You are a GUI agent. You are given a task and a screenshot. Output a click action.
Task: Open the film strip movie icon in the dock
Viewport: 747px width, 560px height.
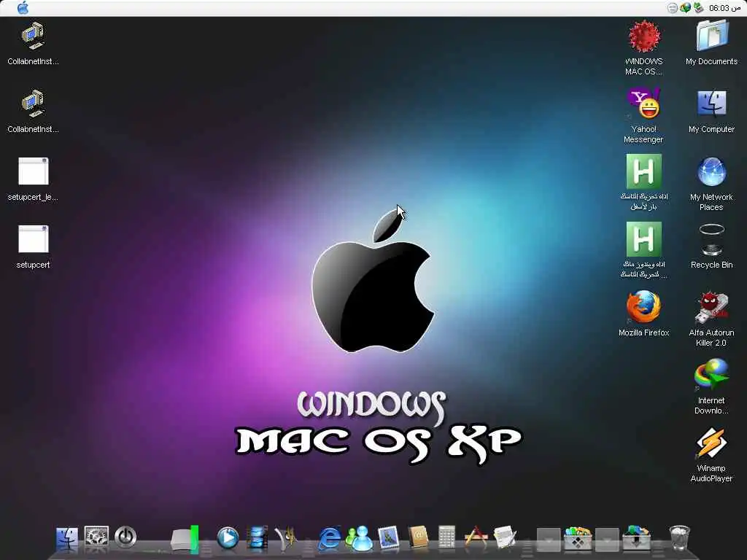click(258, 538)
